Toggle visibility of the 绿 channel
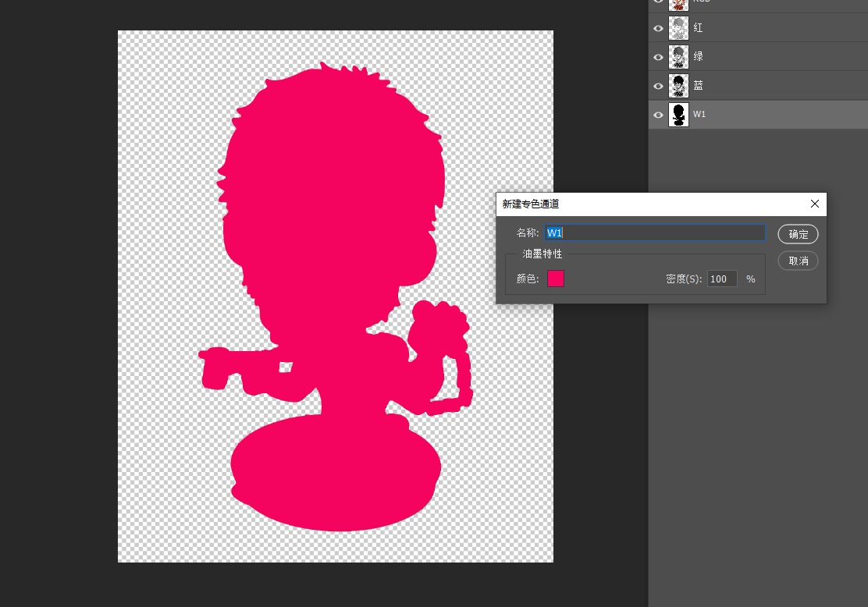 pos(658,57)
